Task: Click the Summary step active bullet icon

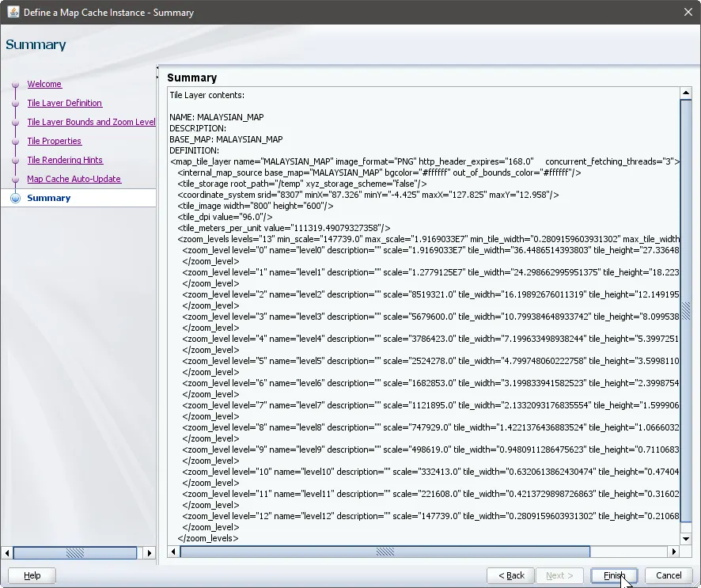Action: coord(15,198)
